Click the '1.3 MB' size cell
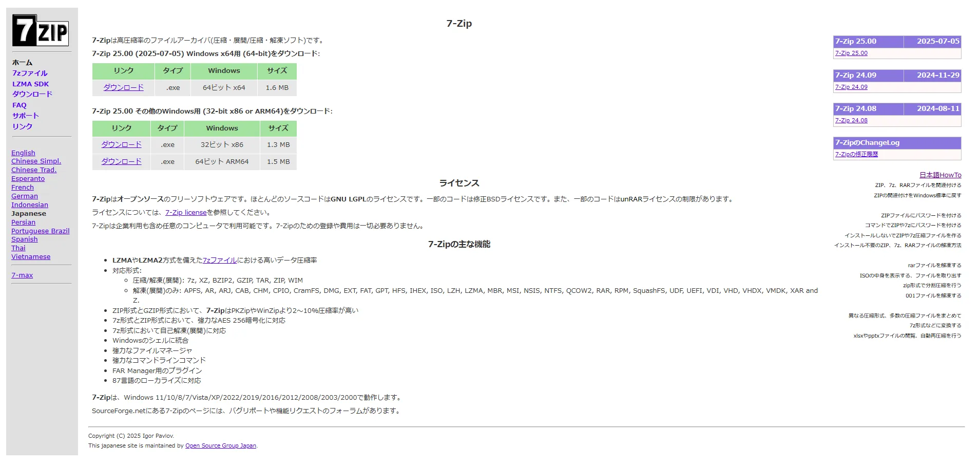This screenshot has width=980, height=464. 278,144
